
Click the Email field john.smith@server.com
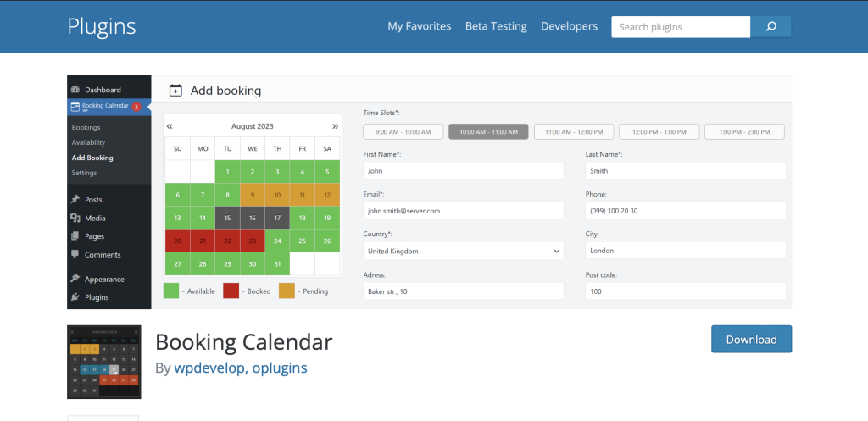(x=464, y=210)
